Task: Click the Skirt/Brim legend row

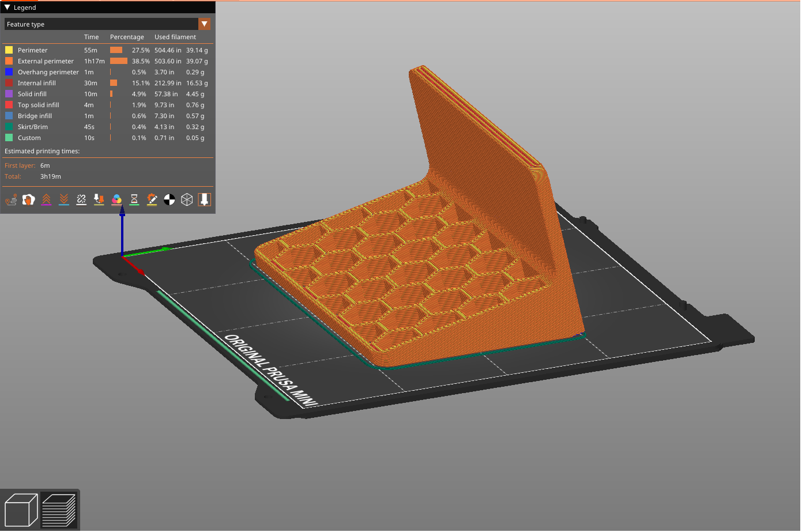Action: click(33, 127)
